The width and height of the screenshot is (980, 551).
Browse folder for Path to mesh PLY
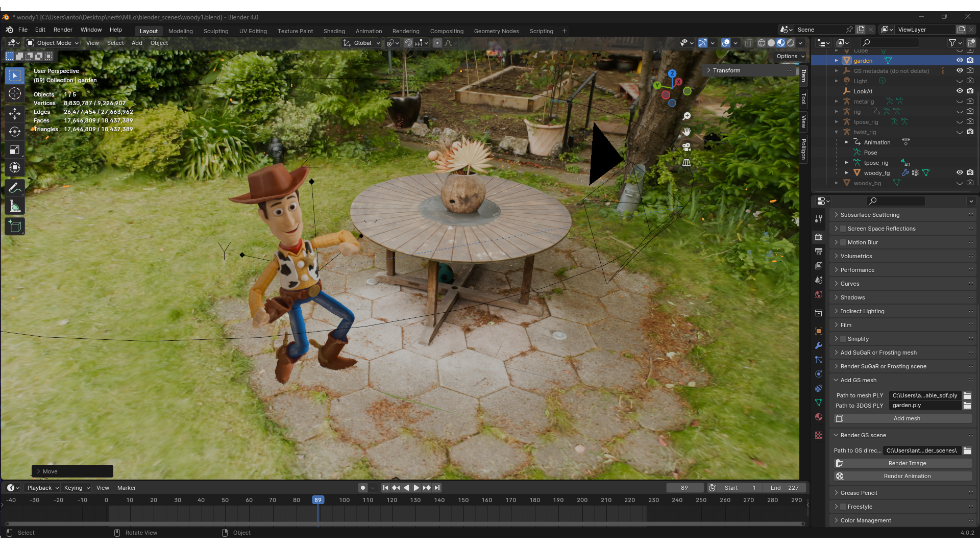point(967,395)
